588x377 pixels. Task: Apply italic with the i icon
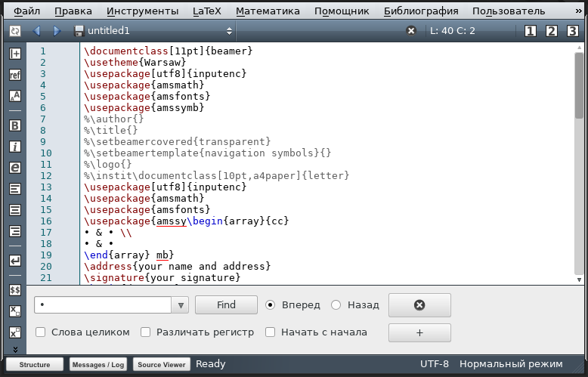pyautogui.click(x=15, y=147)
